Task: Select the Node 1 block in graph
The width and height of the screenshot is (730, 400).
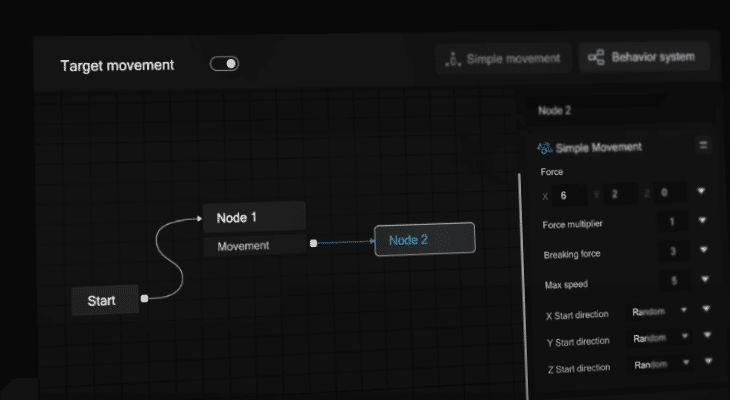Action: click(x=254, y=217)
